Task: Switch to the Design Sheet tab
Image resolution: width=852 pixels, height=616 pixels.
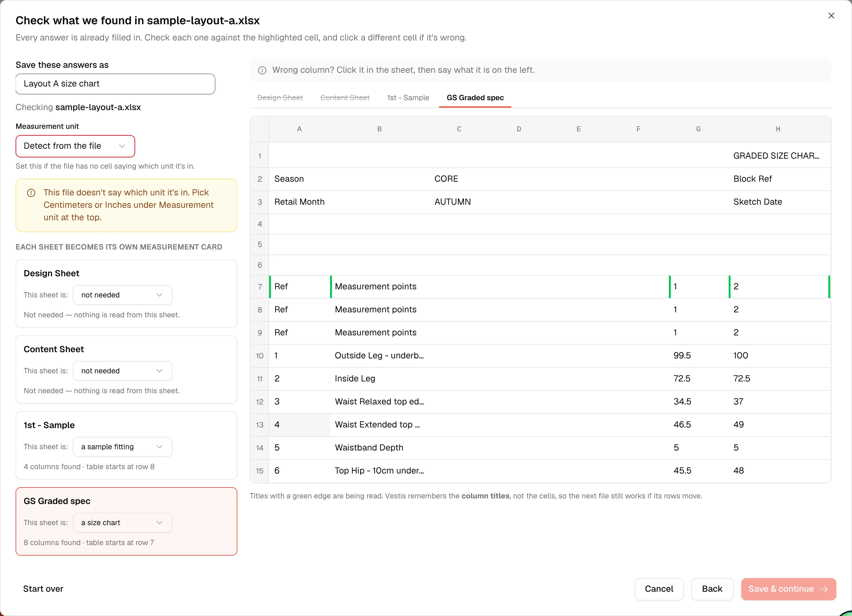Action: [280, 98]
